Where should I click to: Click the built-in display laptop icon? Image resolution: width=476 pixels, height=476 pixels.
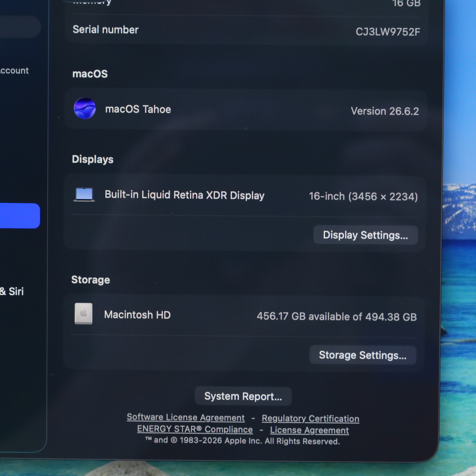(x=84, y=195)
